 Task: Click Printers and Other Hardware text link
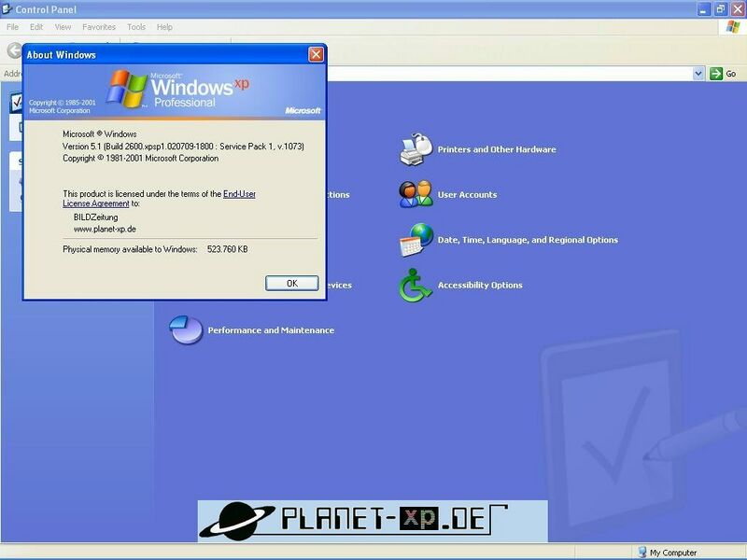(497, 149)
